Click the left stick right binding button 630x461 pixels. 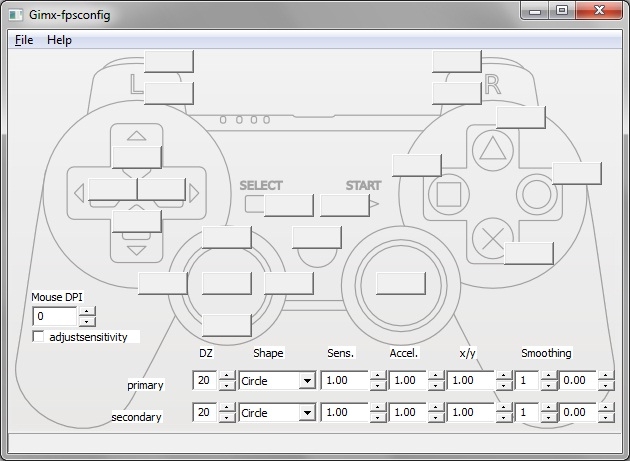coord(289,283)
